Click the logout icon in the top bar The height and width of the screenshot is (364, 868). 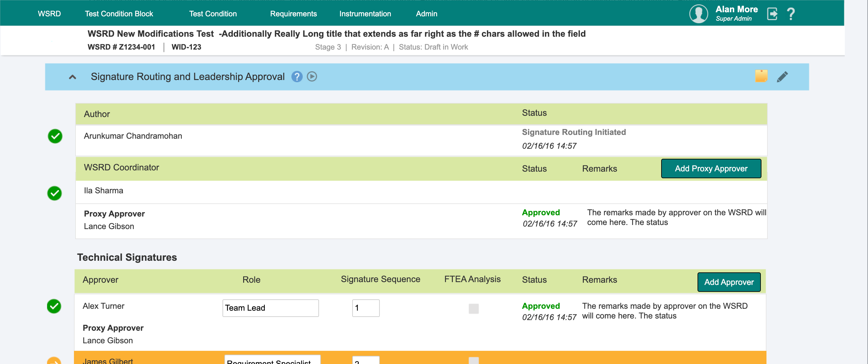(772, 13)
